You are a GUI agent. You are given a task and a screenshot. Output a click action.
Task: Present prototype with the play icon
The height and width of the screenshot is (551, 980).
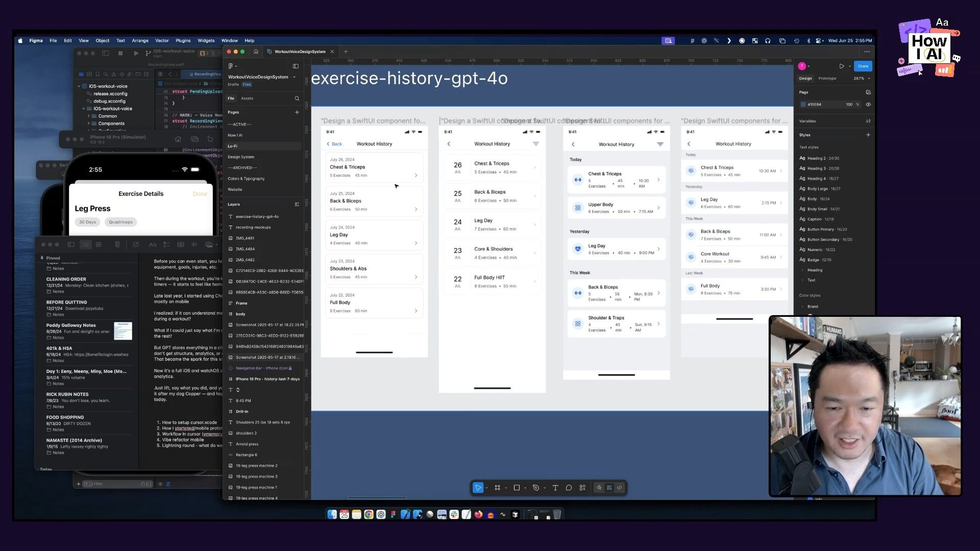click(x=841, y=66)
